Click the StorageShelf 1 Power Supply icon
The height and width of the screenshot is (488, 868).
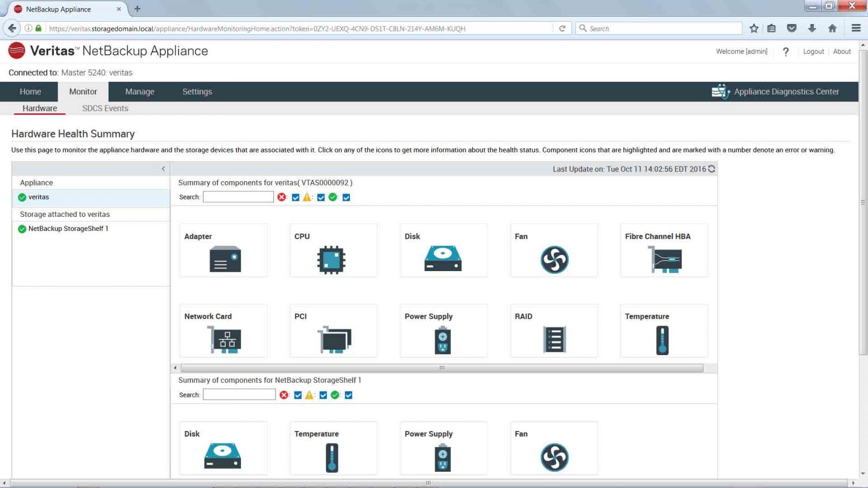443,457
